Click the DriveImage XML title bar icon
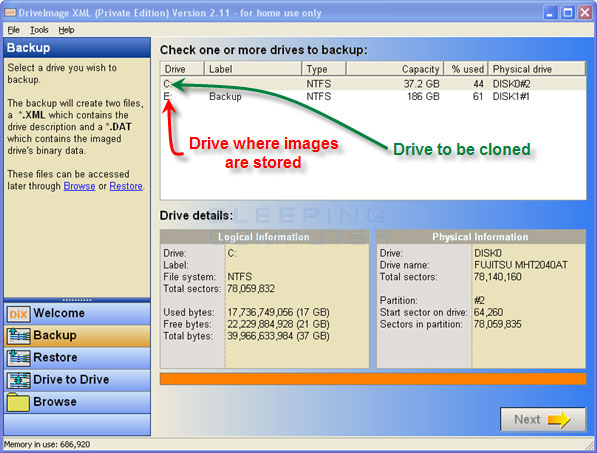 click(10, 13)
